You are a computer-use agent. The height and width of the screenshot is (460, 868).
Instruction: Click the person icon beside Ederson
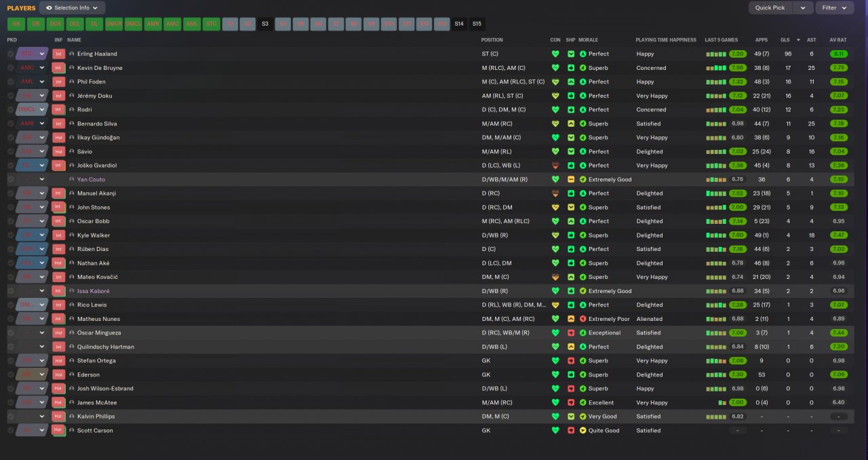(x=72, y=375)
